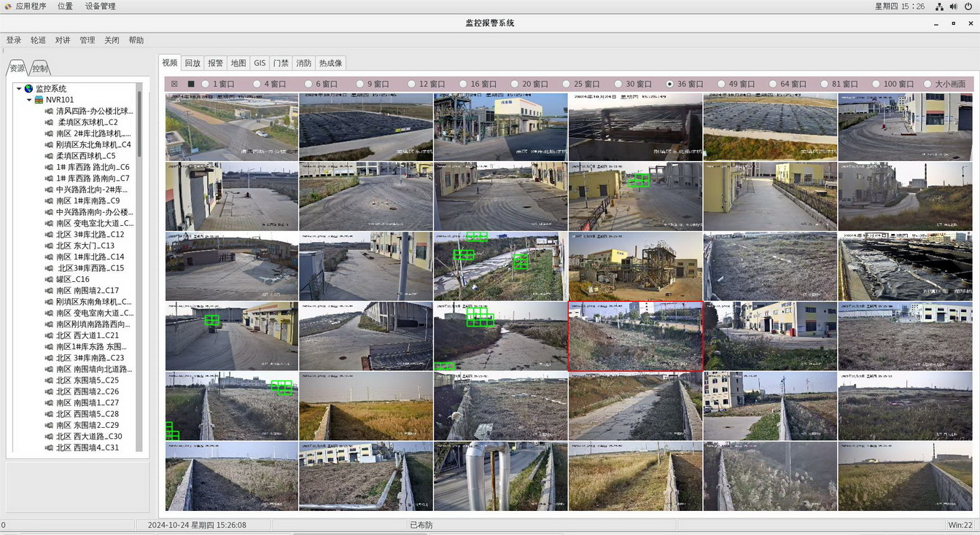Viewport: 980px width, 535px height.
Task: Switch to the 控制 side panel tab
Action: [40, 69]
